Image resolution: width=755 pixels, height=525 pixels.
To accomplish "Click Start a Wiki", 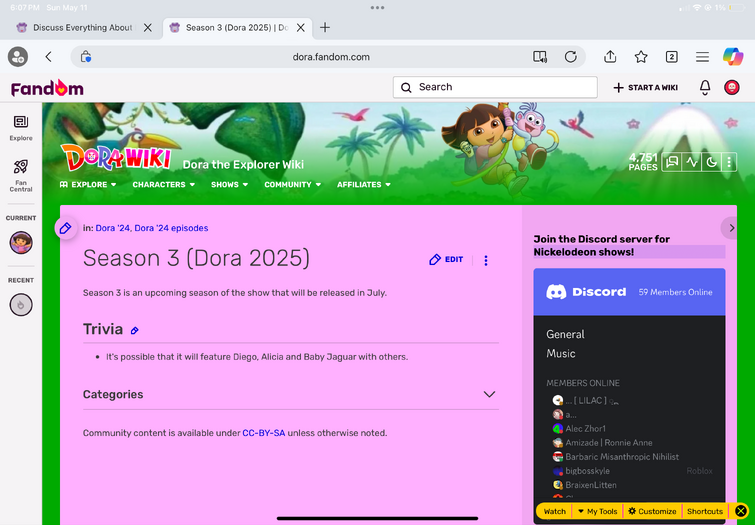I will point(646,88).
